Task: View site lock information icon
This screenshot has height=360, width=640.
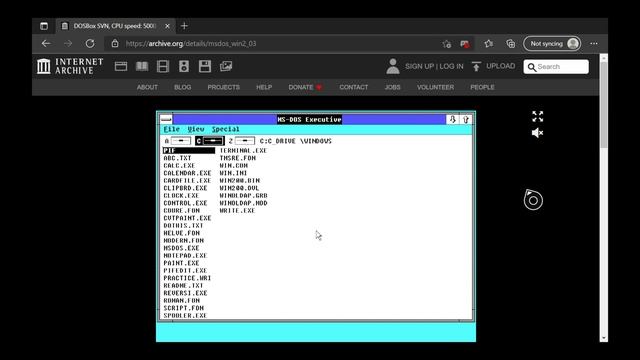Action: pyautogui.click(x=115, y=44)
